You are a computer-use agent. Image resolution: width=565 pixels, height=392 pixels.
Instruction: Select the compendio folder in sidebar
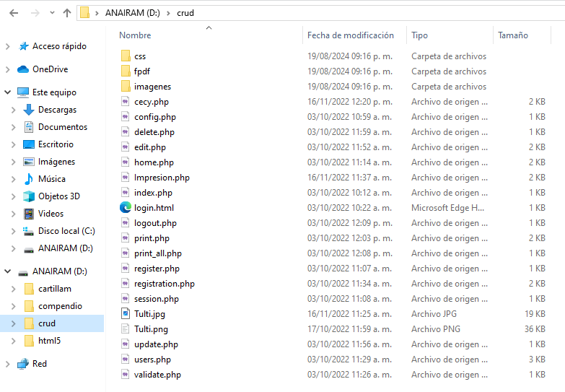coord(60,306)
